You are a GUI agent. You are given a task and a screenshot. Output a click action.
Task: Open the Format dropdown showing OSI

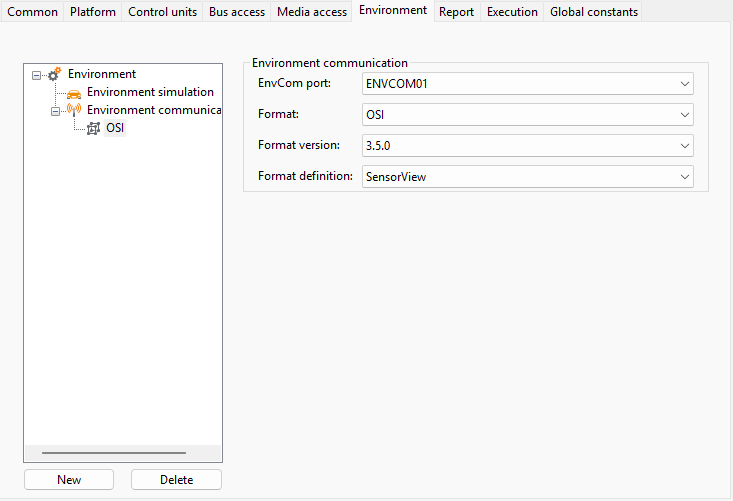[x=528, y=115]
